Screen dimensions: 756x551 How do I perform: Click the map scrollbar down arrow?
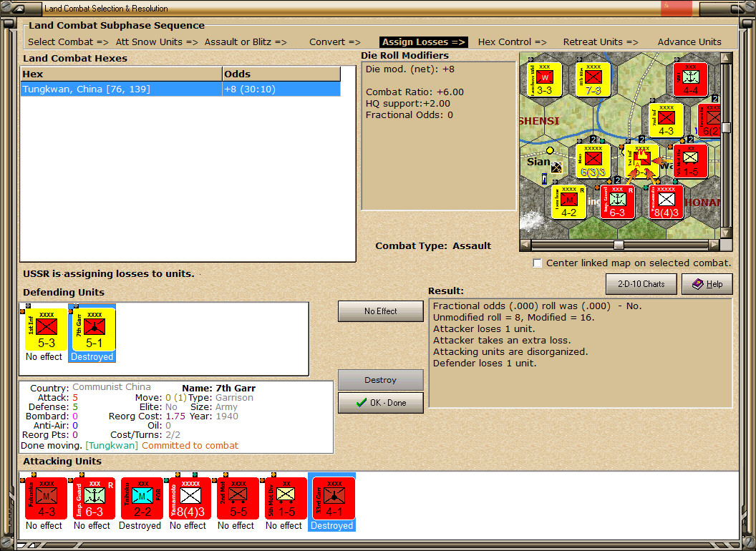(726, 233)
